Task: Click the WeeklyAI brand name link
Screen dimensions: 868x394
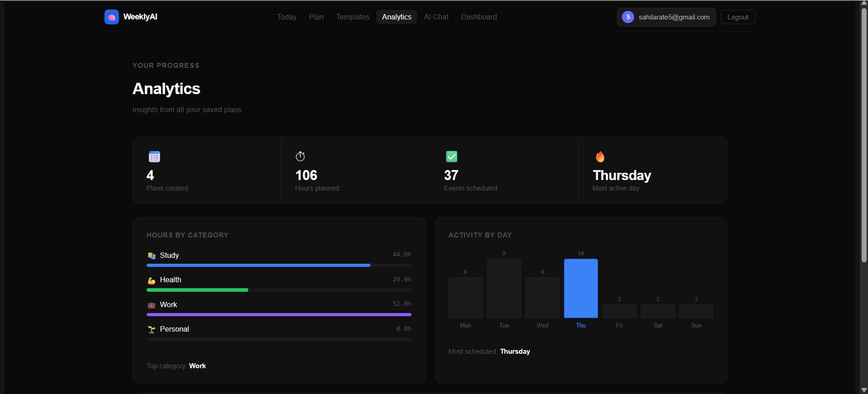Action: tap(140, 17)
